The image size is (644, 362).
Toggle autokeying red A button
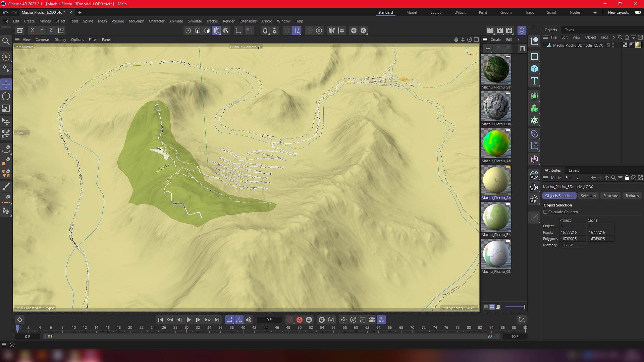[x=300, y=320]
